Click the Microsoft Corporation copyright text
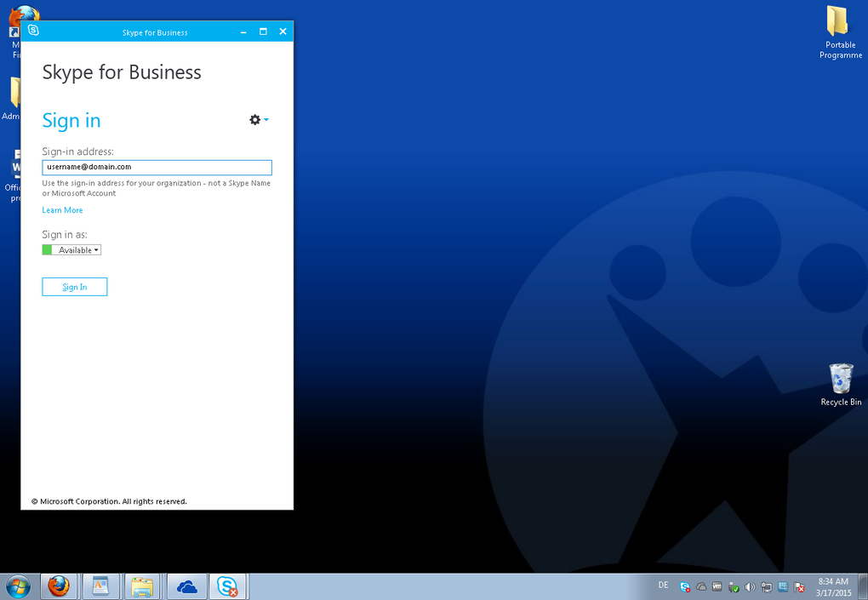The image size is (868, 600). point(109,501)
